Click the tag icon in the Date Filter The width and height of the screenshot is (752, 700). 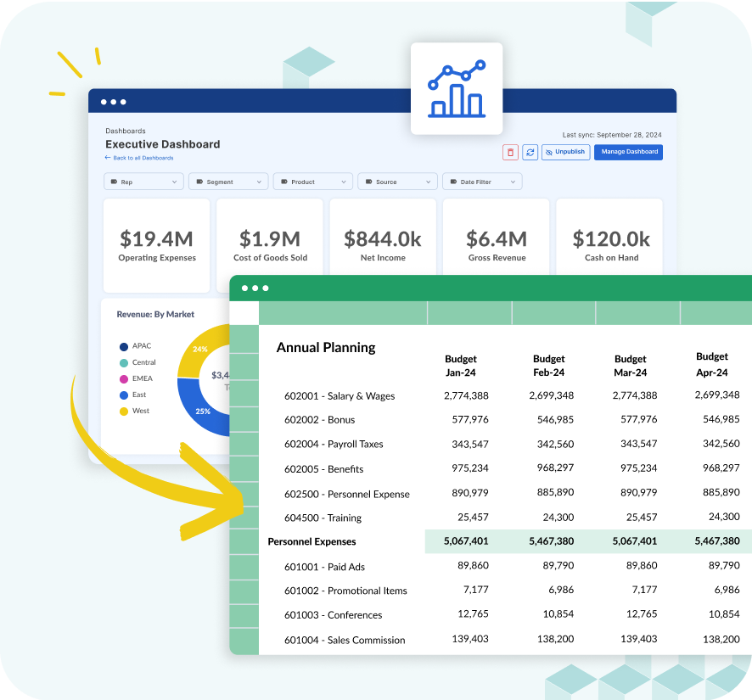click(454, 182)
